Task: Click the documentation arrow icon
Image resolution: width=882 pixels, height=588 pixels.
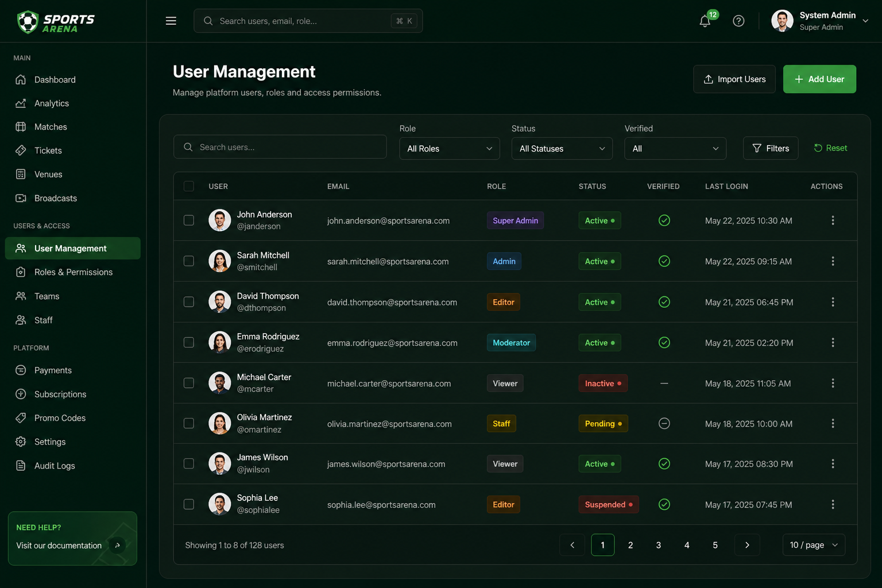Action: click(x=117, y=545)
